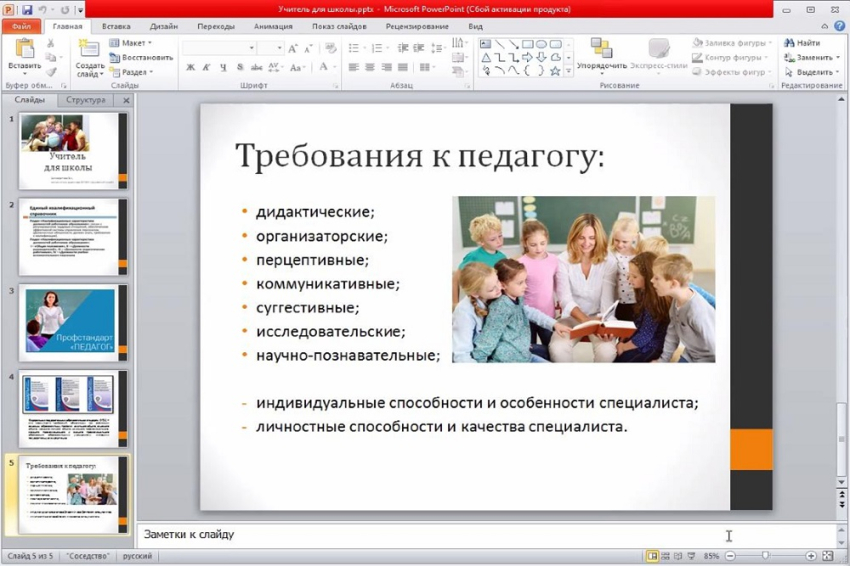The image size is (850, 566).
Task: Select the Cloud shape
Action: point(555,57)
